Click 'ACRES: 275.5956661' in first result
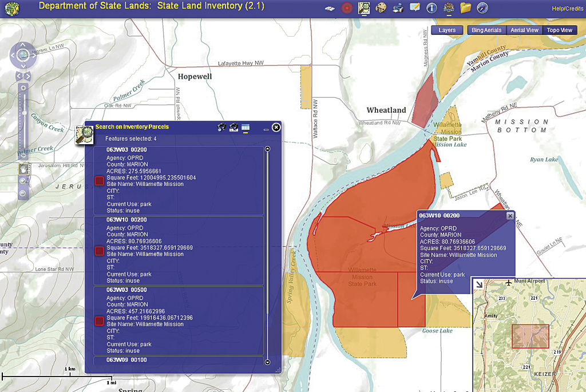This screenshot has height=392, width=586. [x=134, y=171]
